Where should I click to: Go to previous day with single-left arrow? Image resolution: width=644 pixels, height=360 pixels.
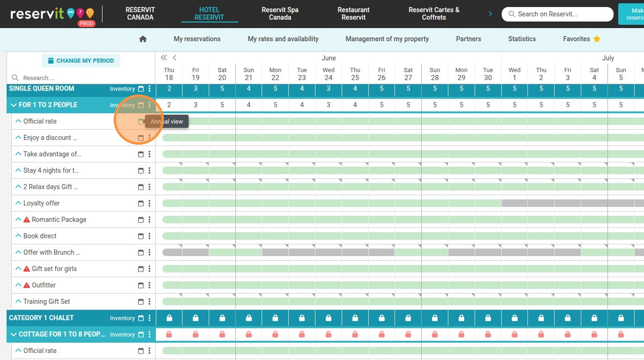click(175, 58)
